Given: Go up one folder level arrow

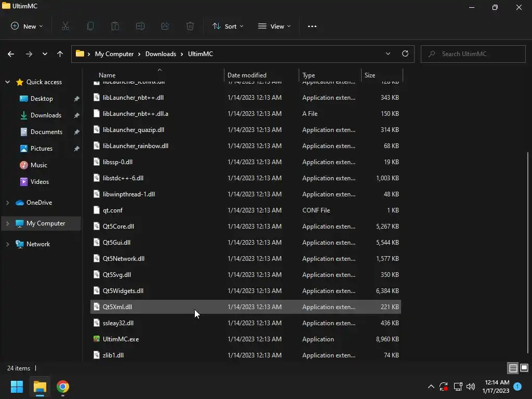Looking at the screenshot, I should tap(60, 54).
